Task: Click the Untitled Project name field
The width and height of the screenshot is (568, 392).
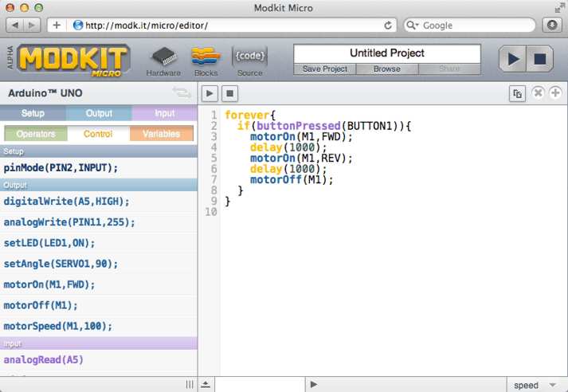Action: (387, 53)
